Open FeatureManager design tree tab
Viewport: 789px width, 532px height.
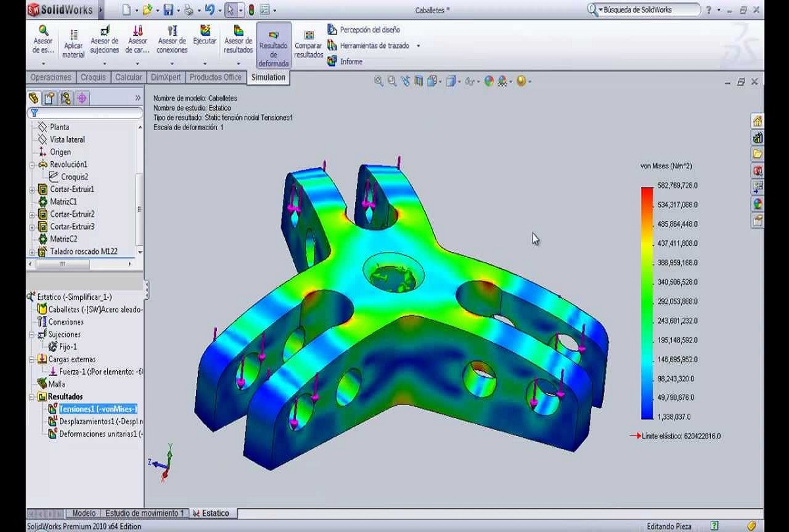pos(34,98)
